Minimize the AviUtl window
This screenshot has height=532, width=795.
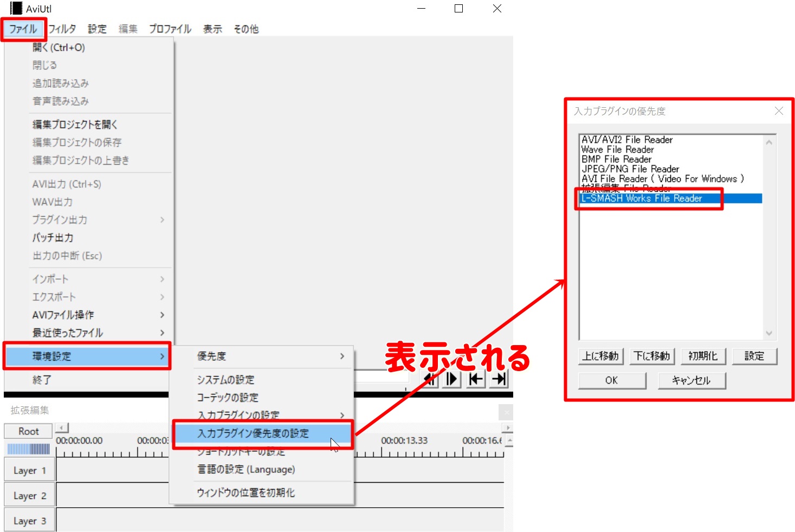click(x=422, y=9)
